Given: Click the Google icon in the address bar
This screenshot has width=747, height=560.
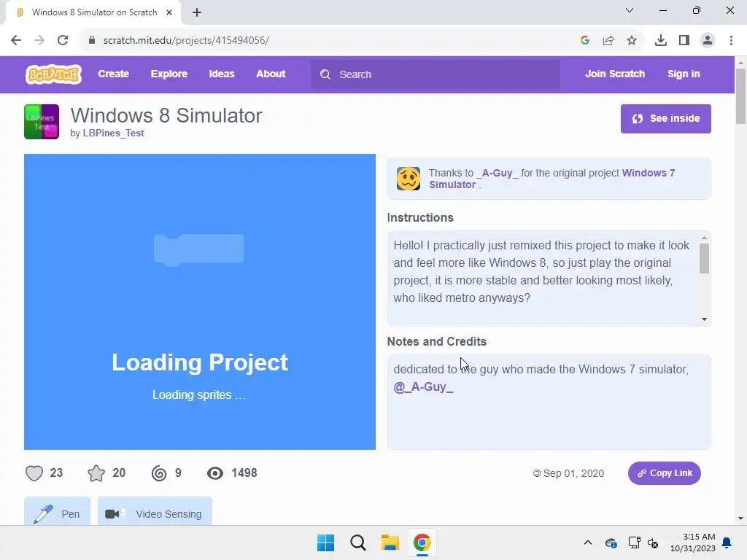Looking at the screenshot, I should (585, 40).
